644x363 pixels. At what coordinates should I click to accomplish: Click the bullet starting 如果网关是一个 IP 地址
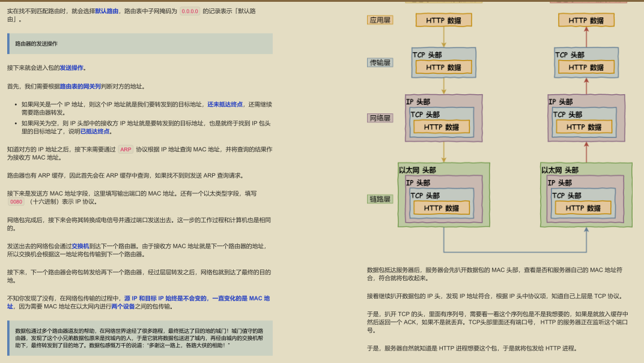tap(147, 108)
